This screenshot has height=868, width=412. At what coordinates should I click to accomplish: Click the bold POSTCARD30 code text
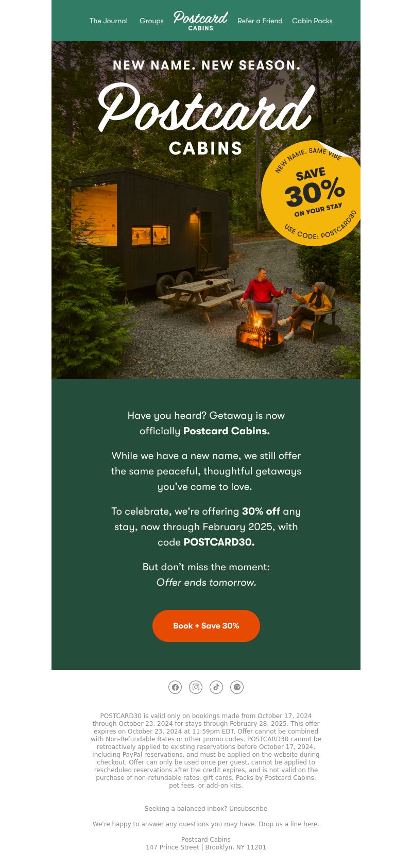tap(219, 542)
